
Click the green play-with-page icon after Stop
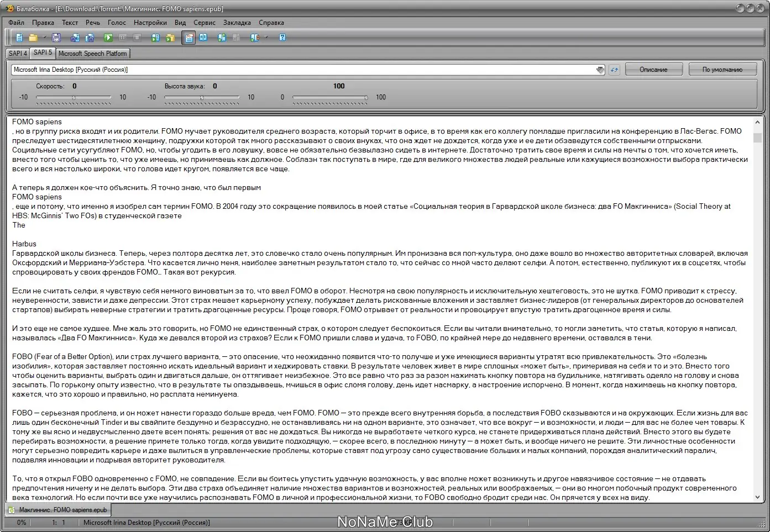(x=155, y=38)
